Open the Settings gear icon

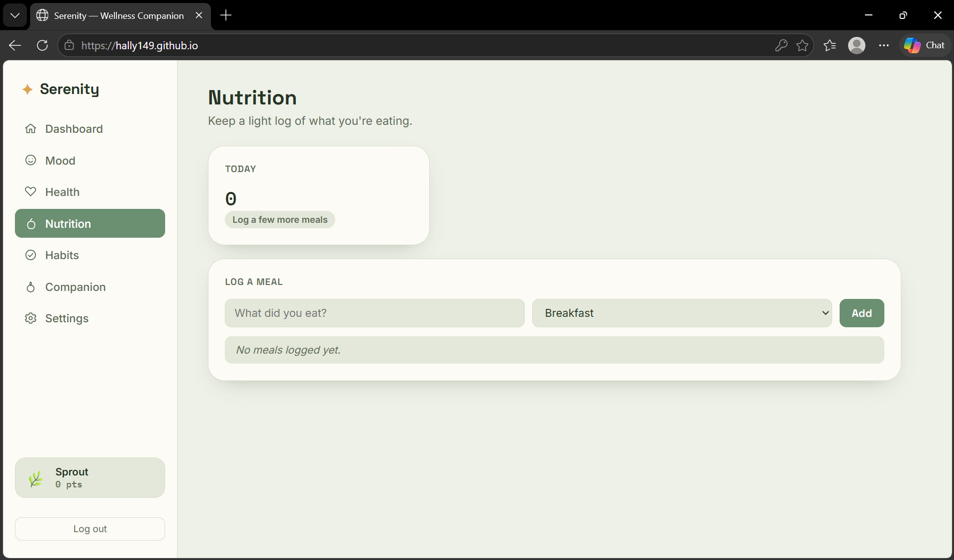coord(31,318)
